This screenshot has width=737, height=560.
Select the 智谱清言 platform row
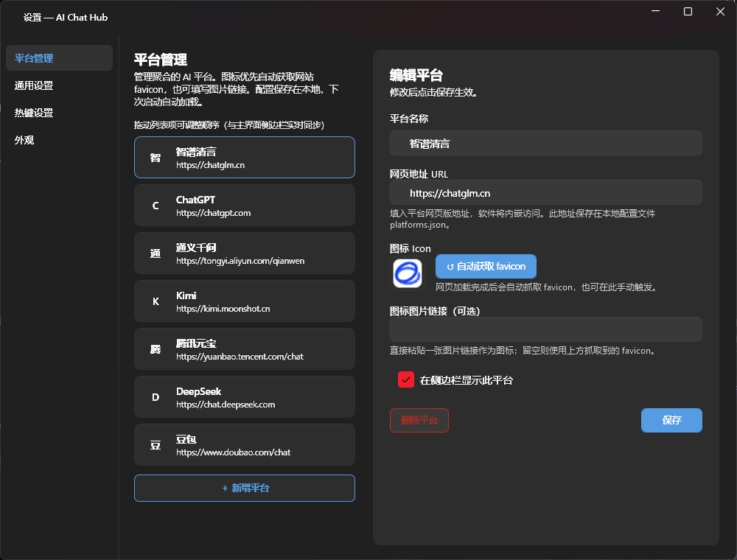pyautogui.click(x=245, y=158)
